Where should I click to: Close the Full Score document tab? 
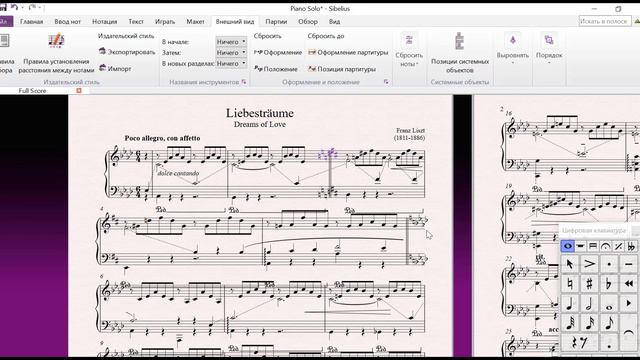[x=79, y=91]
